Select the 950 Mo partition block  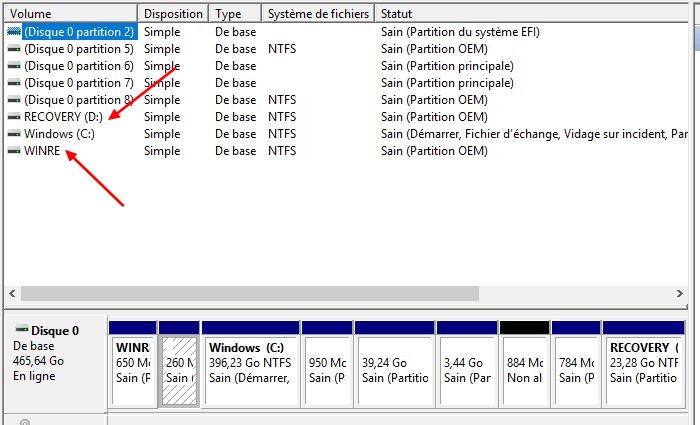pyautogui.click(x=327, y=364)
